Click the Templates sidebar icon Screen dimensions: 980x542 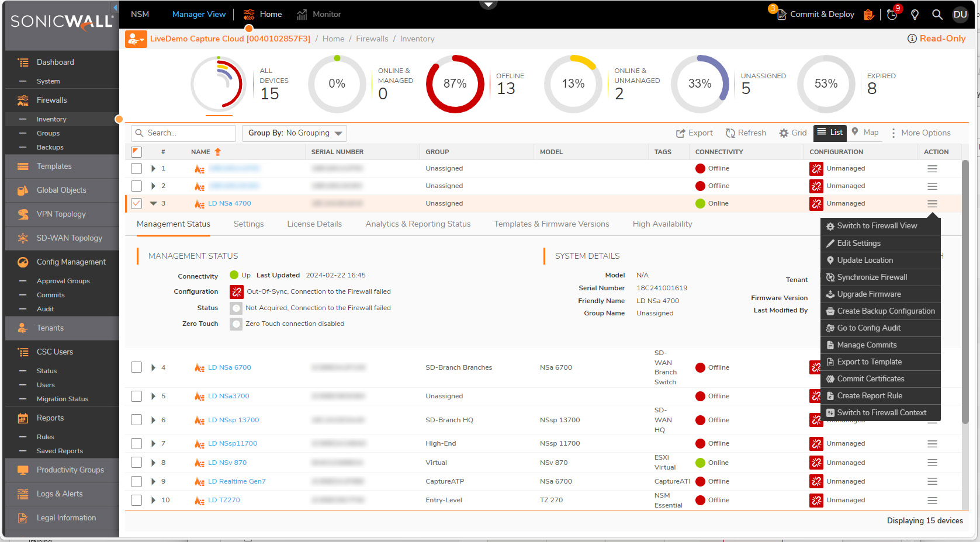coord(23,166)
